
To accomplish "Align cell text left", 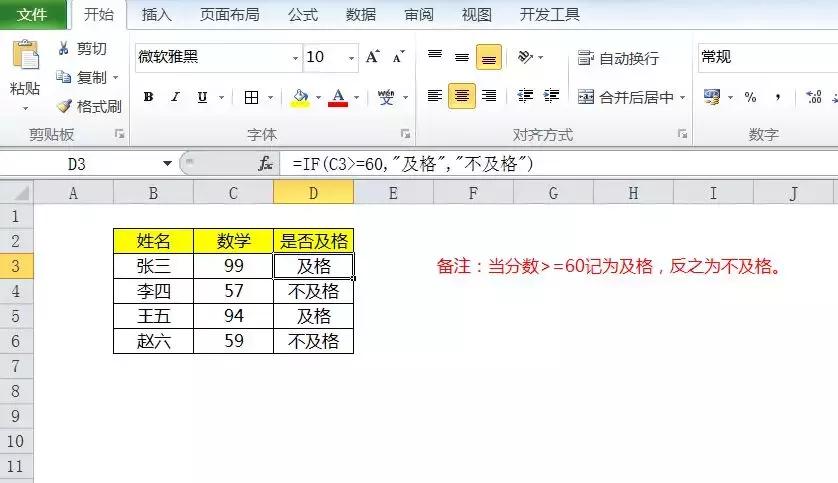I will 435,96.
